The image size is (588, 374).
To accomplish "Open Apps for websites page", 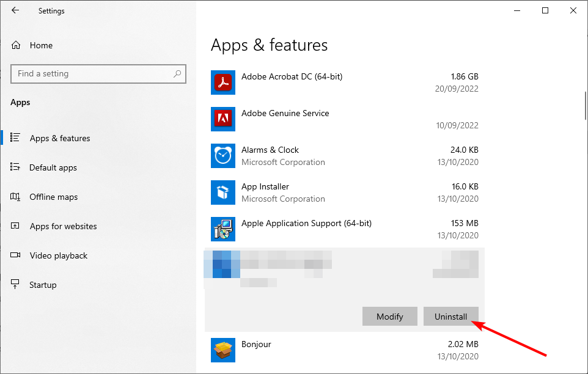I will click(x=64, y=226).
